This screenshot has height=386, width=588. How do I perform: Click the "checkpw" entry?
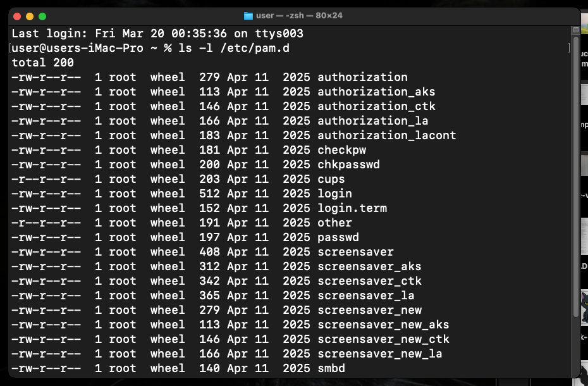[341, 149]
